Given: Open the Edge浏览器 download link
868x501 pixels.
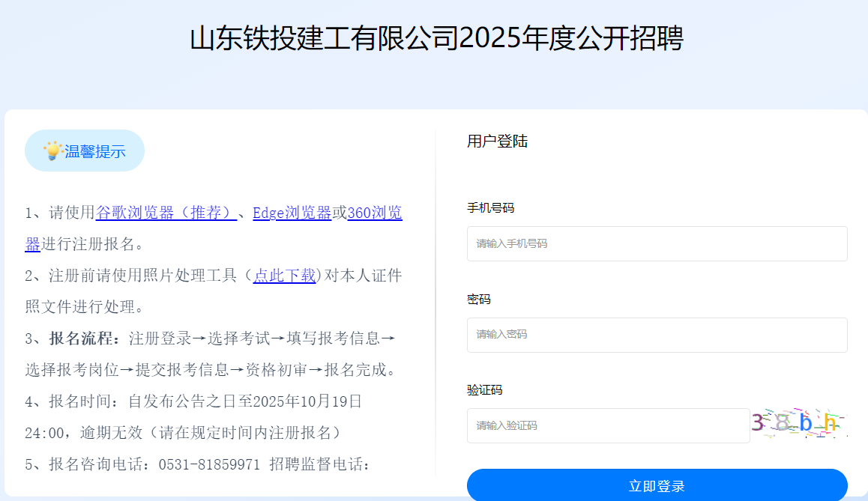Looking at the screenshot, I should point(292,213).
